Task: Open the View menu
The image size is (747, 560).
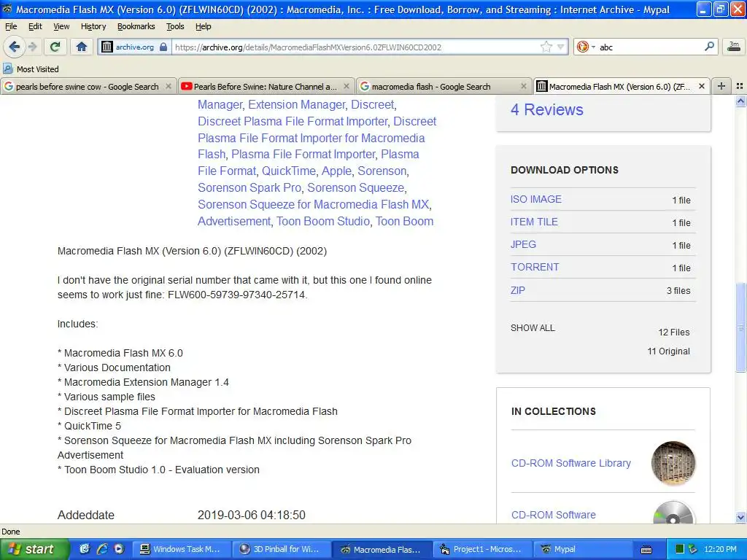Action: (x=61, y=26)
